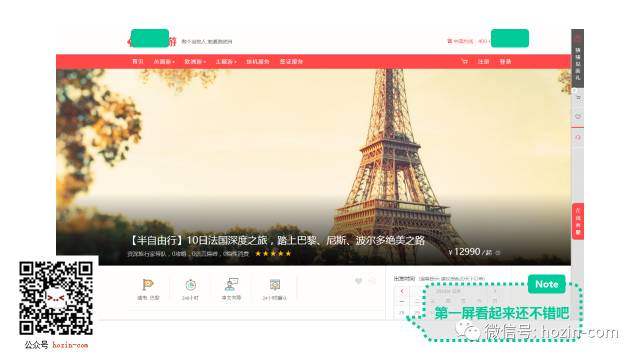Click the heart-shaped icon in right sidebar
The image size is (640, 360).
pyautogui.click(x=578, y=117)
